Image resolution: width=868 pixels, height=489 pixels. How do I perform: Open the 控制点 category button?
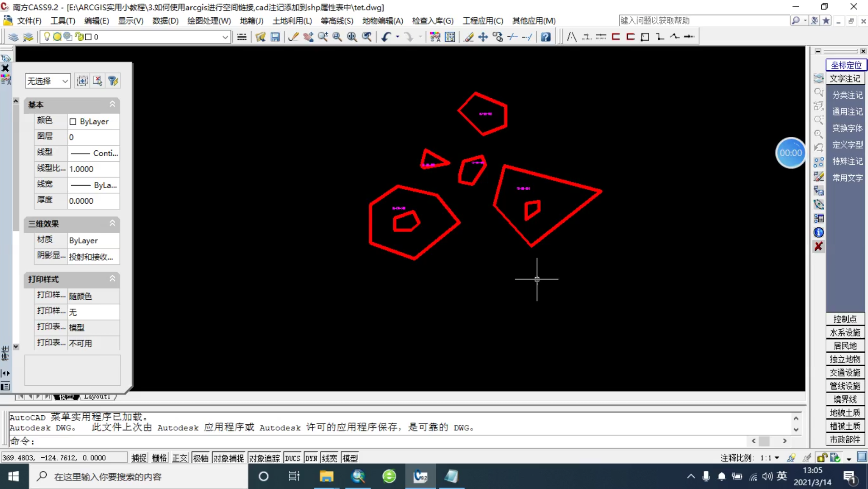click(845, 319)
